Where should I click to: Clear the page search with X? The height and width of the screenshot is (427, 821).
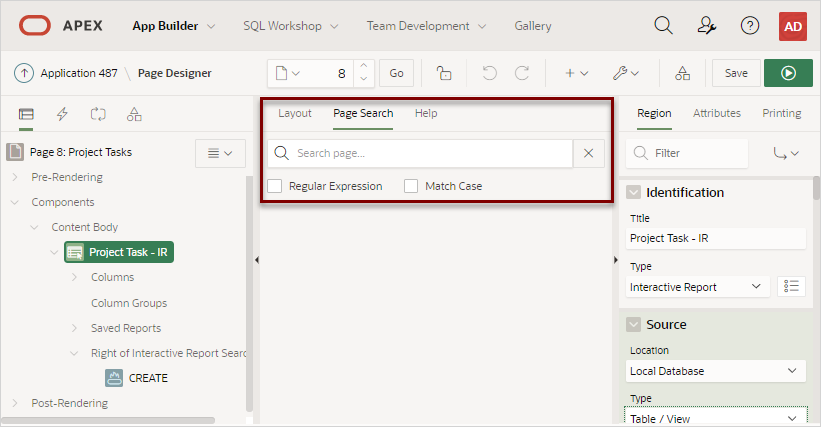589,153
